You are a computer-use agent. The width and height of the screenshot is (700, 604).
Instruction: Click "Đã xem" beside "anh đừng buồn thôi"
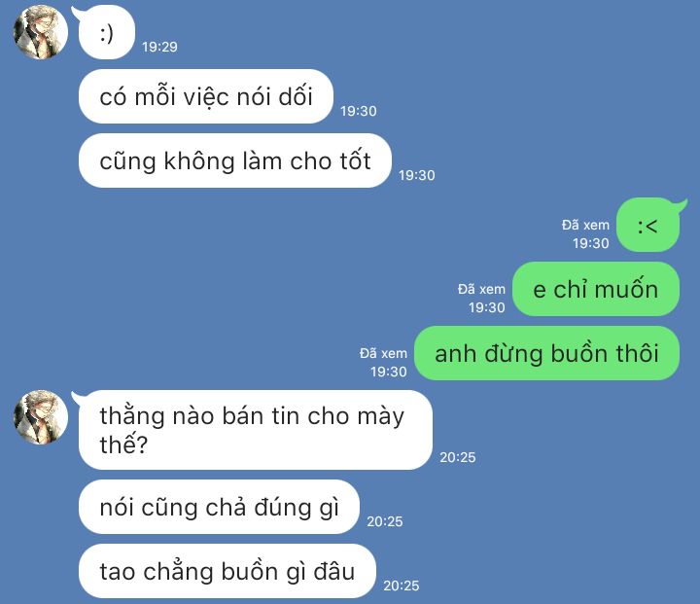[383, 353]
